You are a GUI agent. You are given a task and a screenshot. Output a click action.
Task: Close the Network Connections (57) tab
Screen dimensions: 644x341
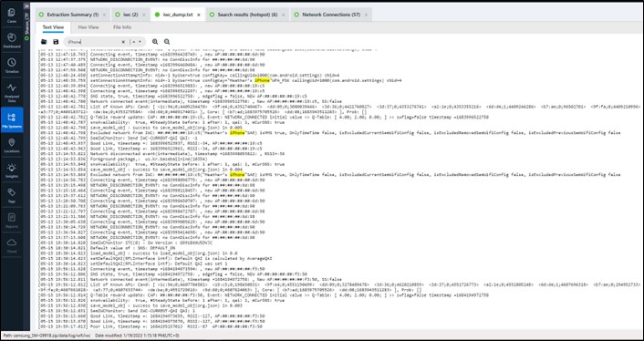tap(366, 15)
